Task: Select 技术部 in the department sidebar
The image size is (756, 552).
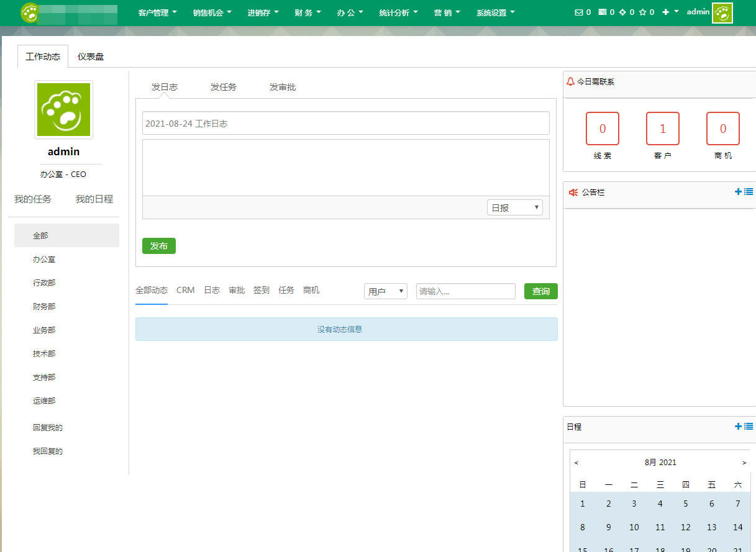Action: [43, 353]
